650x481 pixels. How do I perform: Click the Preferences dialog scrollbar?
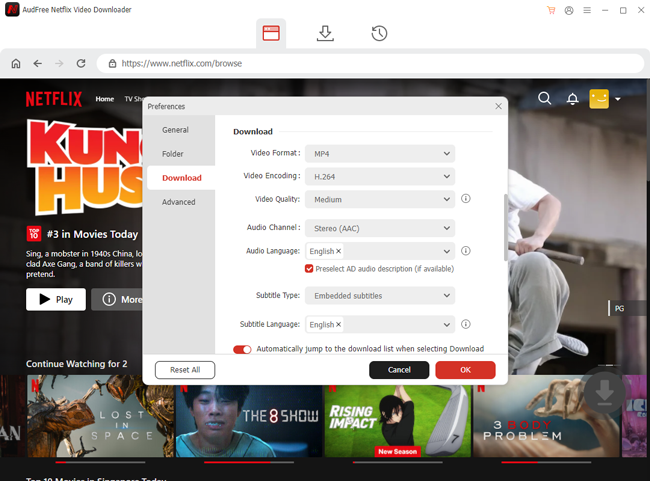click(505, 227)
